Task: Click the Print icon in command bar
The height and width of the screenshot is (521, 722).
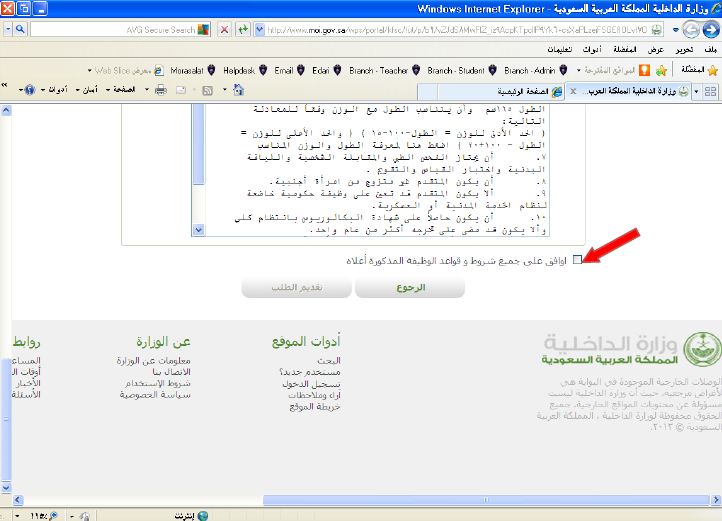Action: point(160,91)
